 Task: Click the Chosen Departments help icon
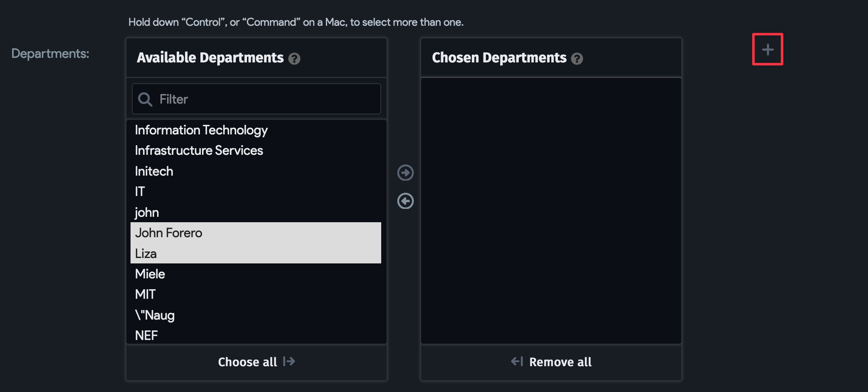pyautogui.click(x=577, y=59)
